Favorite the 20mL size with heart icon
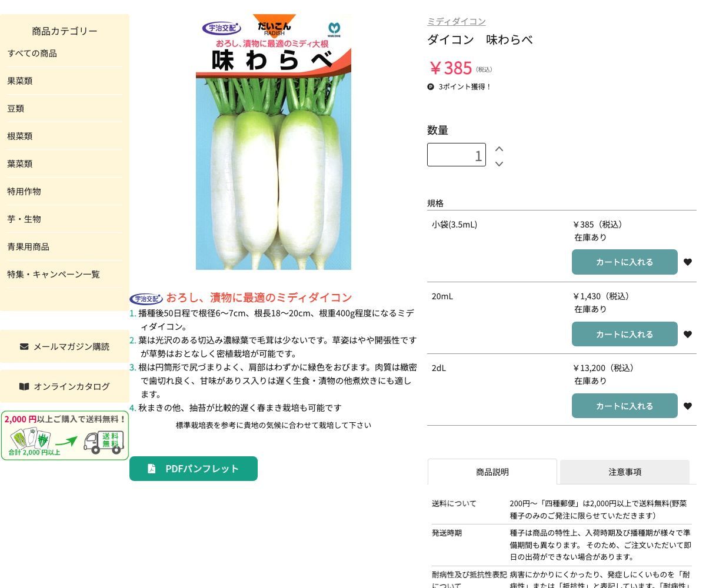706x588 pixels. tap(688, 334)
